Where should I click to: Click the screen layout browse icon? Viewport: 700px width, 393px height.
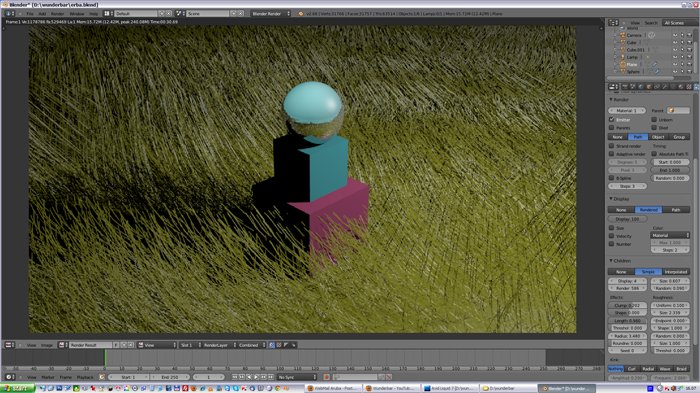(108, 13)
